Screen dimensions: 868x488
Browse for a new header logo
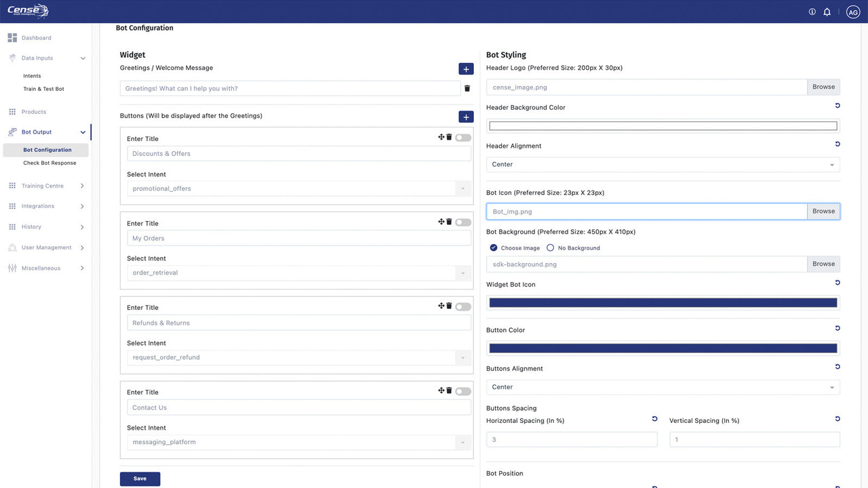(x=823, y=87)
